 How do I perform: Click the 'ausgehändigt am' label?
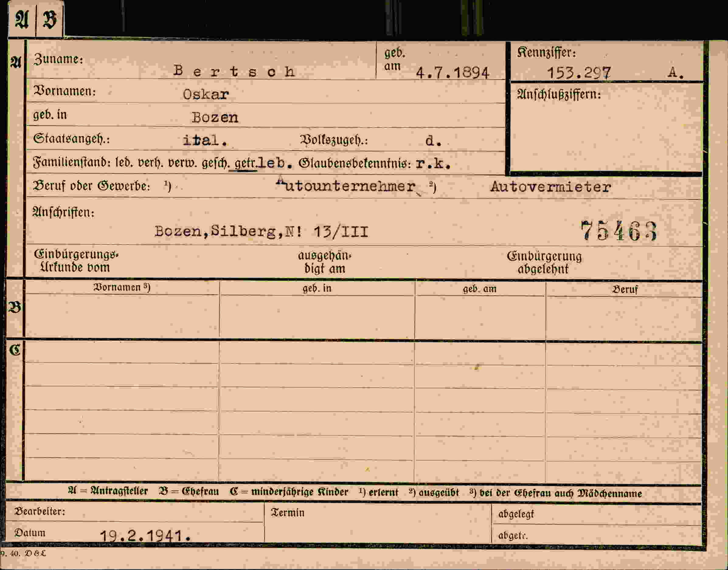[324, 262]
